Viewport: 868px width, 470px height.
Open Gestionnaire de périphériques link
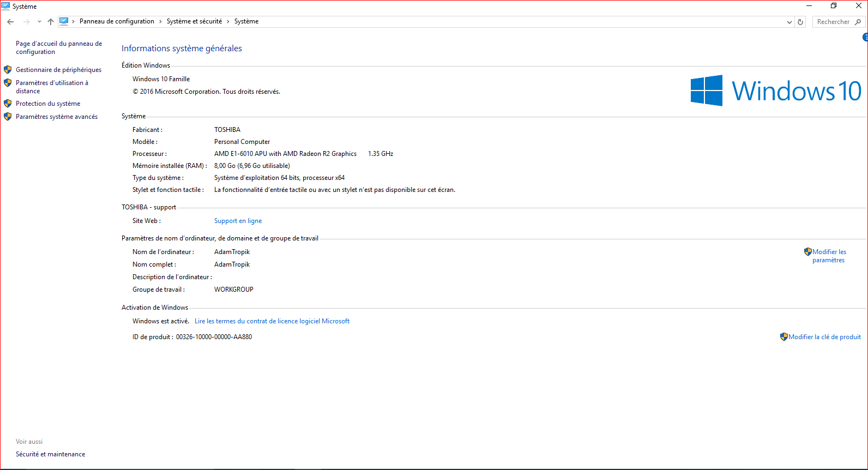click(58, 70)
